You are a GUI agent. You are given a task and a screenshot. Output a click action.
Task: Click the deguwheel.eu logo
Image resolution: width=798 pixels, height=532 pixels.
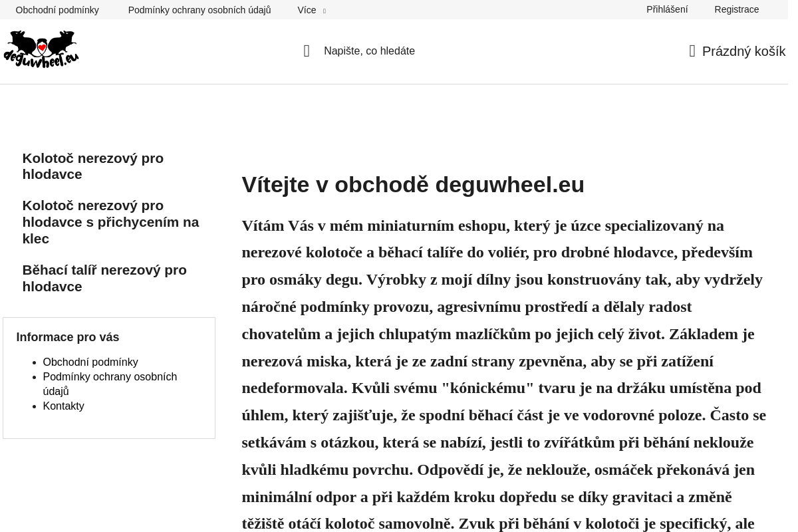point(41,49)
